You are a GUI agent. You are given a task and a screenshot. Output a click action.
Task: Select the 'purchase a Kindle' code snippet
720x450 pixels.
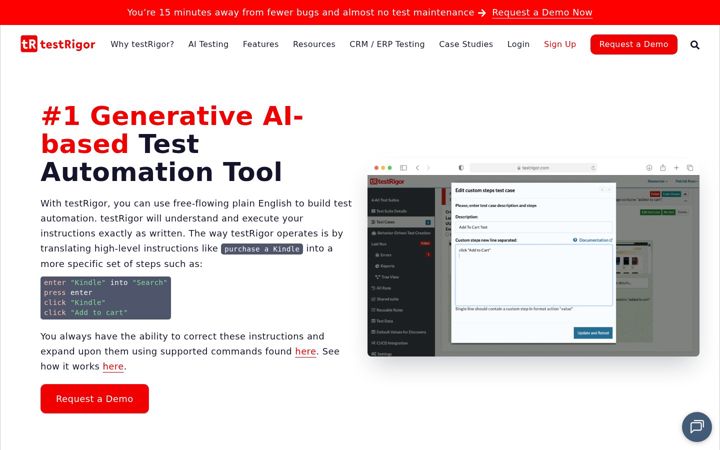pyautogui.click(x=262, y=249)
